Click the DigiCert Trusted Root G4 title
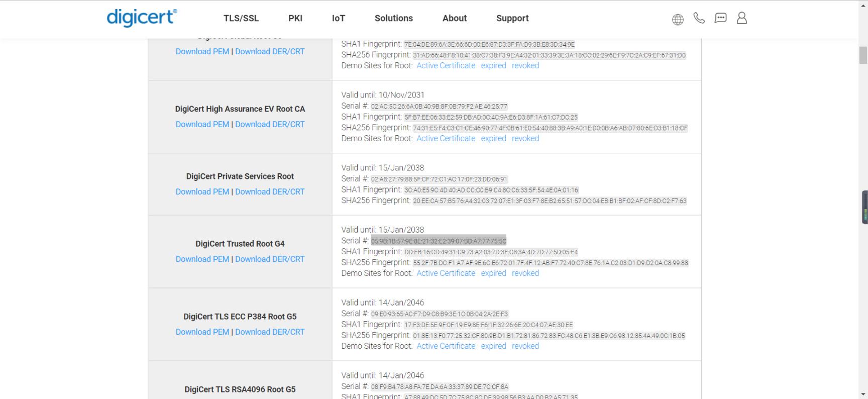This screenshot has height=399, width=868. point(240,244)
